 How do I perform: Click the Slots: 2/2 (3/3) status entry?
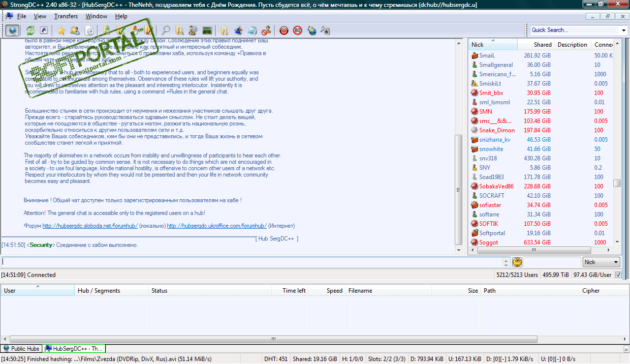(386, 359)
